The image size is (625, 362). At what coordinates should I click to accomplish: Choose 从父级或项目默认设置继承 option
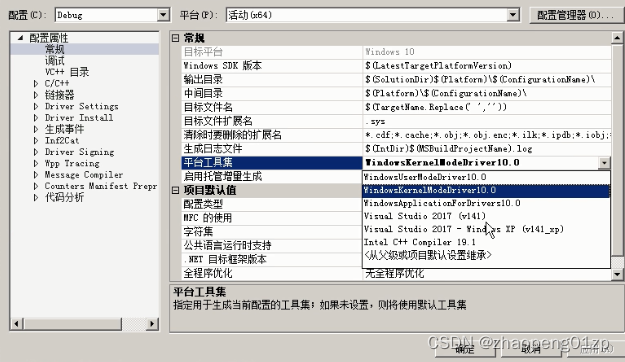tap(486, 255)
